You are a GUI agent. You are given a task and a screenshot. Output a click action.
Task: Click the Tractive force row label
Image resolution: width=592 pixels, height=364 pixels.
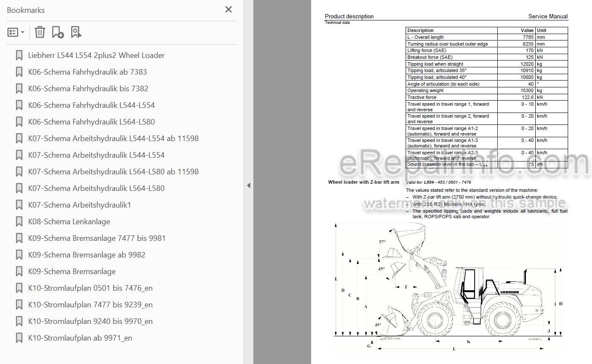click(x=422, y=97)
